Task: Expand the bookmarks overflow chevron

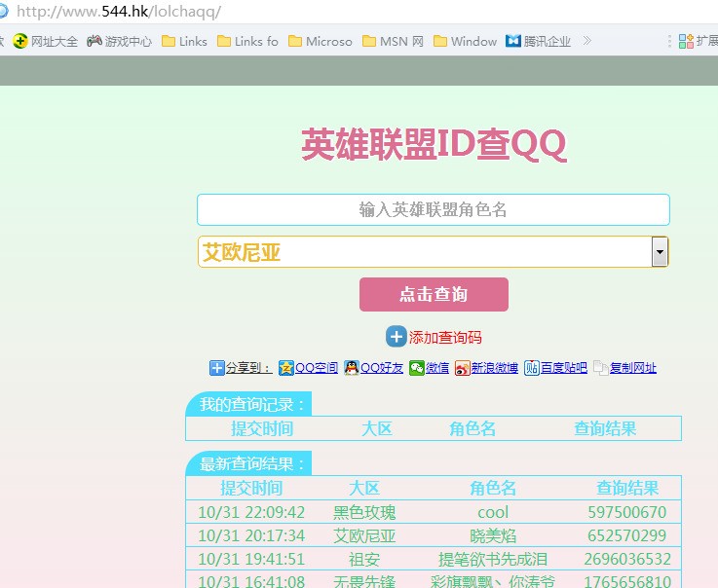Action: [x=586, y=41]
